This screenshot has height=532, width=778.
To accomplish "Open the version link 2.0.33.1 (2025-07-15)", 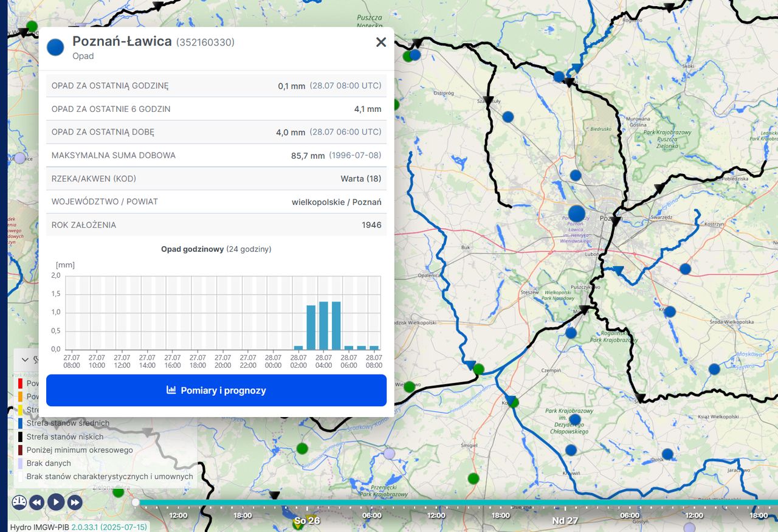I will pyautogui.click(x=109, y=527).
